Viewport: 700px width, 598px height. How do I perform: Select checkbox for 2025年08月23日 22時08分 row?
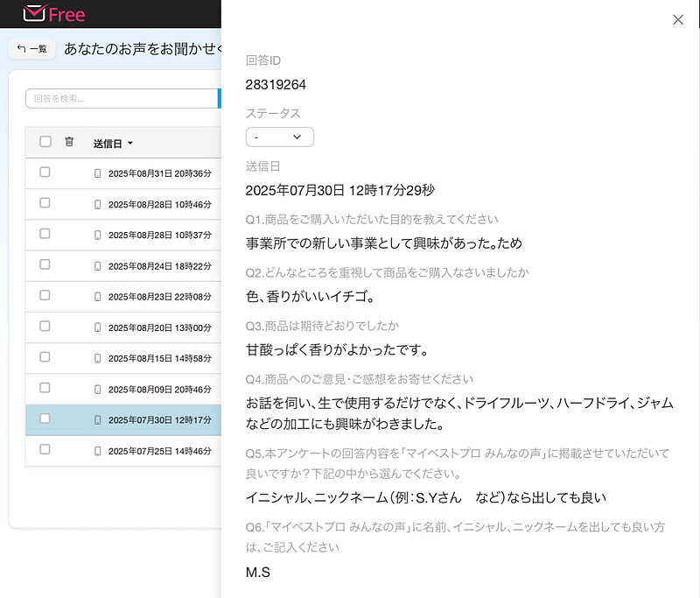45,296
